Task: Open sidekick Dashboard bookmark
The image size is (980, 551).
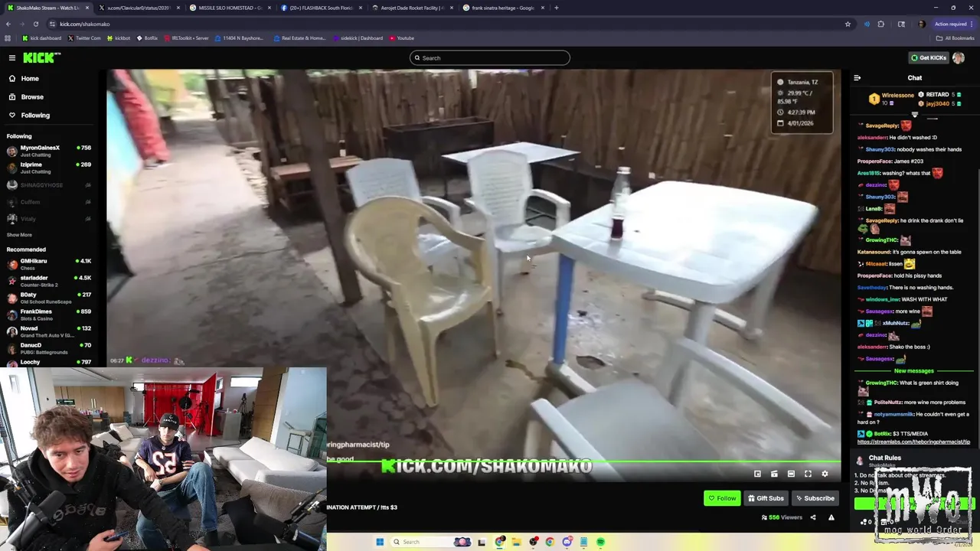Action: [x=358, y=37]
